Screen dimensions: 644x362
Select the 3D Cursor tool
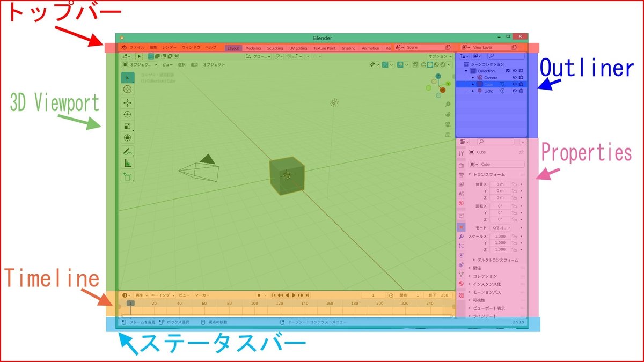127,90
